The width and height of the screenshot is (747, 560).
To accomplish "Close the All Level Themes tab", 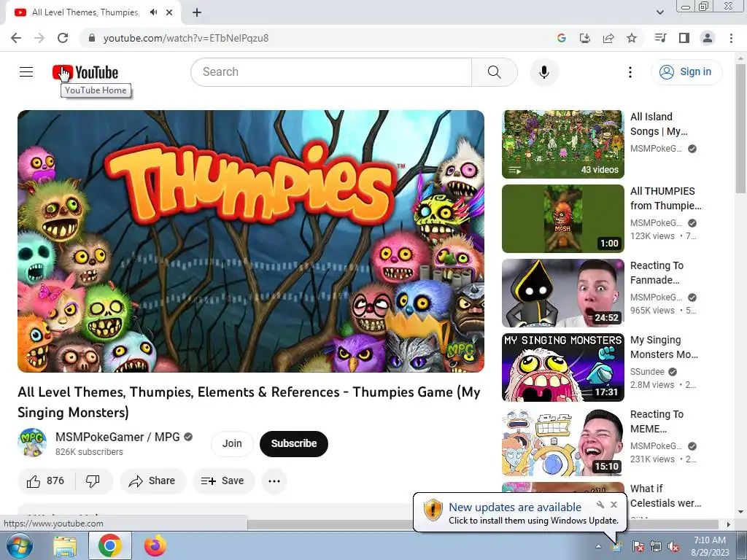I will click(x=169, y=12).
